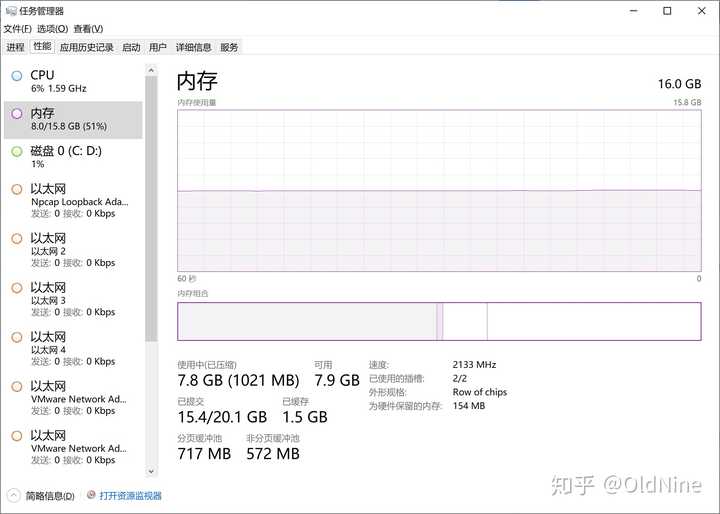Click the sidebar scroll down arrow
This screenshot has width=720, height=514.
[151, 471]
